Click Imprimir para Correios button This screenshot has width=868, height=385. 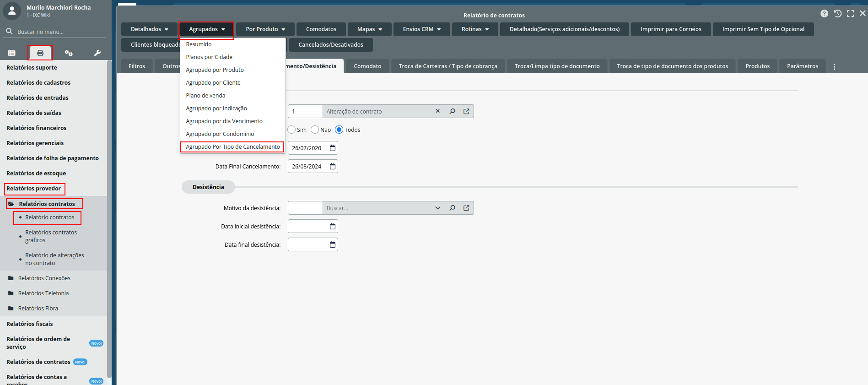[671, 29]
